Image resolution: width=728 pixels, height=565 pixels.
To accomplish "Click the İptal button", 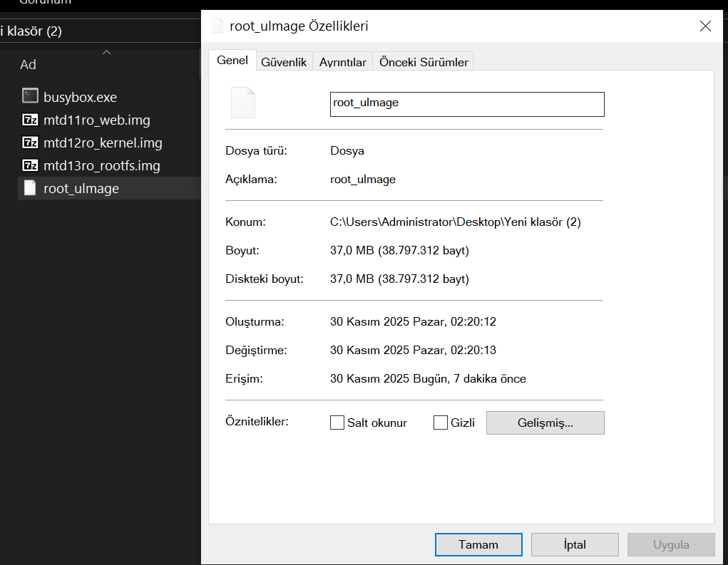I will 575,545.
